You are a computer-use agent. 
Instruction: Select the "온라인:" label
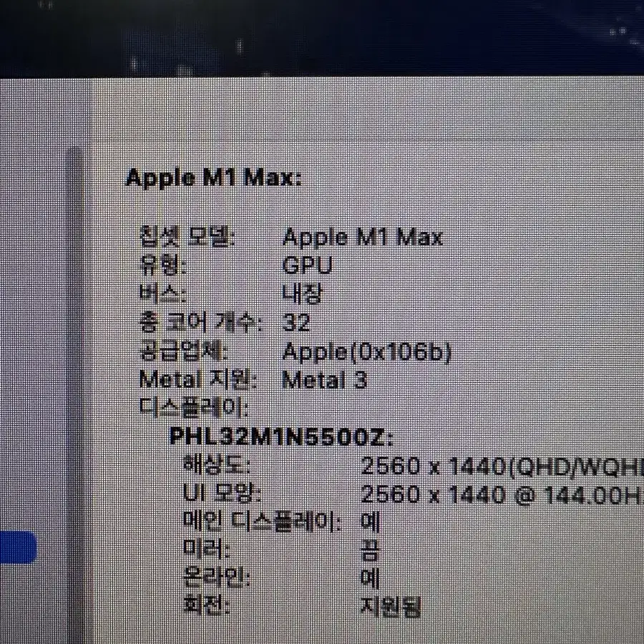(x=217, y=577)
